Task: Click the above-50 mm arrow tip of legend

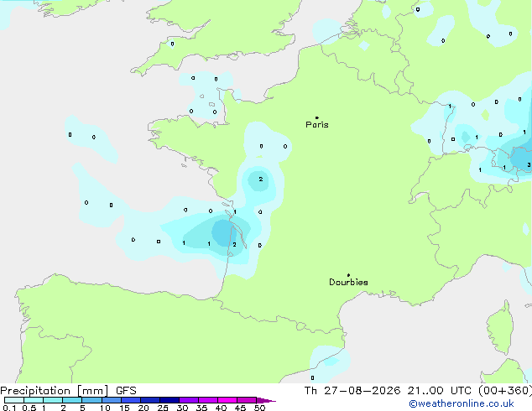Action: (266, 400)
